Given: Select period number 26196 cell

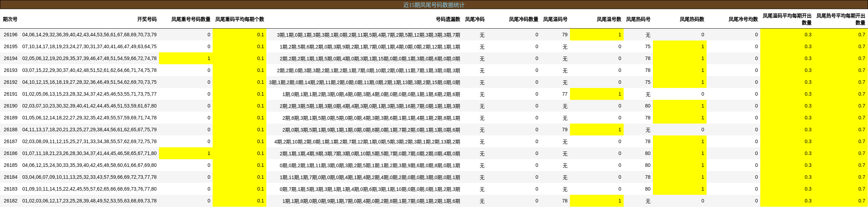Looking at the screenshot, I should tap(10, 35).
